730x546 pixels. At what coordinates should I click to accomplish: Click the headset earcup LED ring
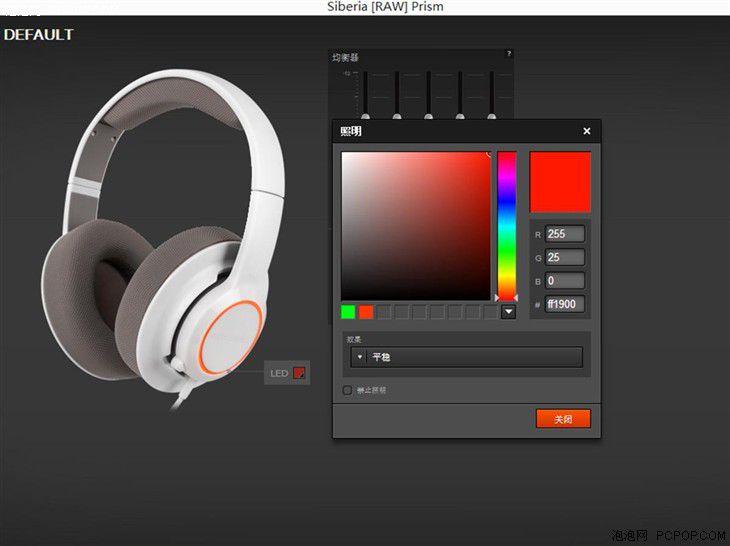231,337
